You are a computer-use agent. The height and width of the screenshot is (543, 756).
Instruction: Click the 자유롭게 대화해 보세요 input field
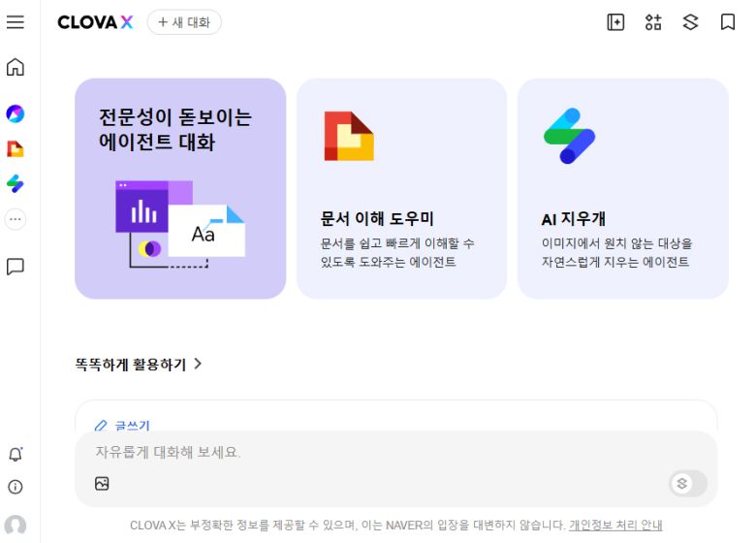(x=388, y=452)
